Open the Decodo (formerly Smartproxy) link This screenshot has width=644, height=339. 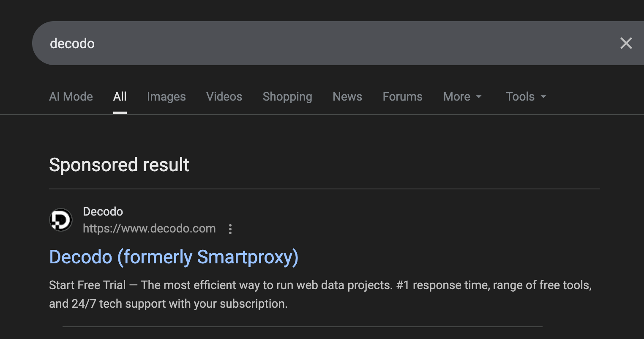click(174, 257)
